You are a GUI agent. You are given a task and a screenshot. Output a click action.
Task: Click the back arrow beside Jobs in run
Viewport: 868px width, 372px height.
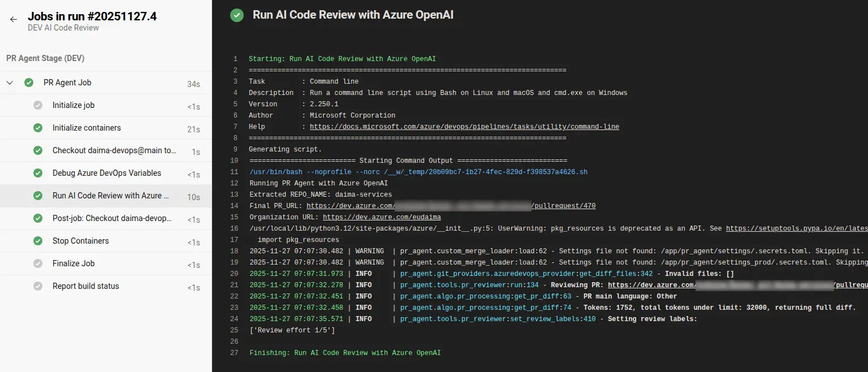click(x=13, y=18)
